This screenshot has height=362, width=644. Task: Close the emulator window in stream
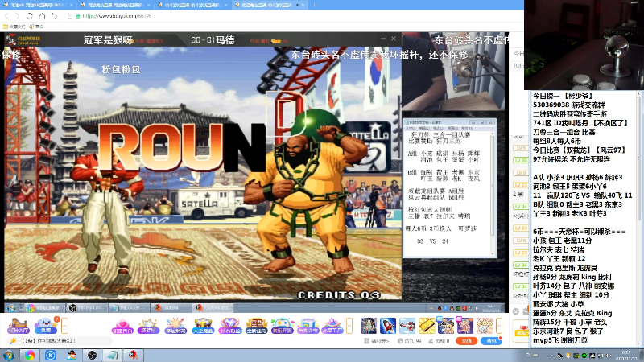tap(394, 39)
